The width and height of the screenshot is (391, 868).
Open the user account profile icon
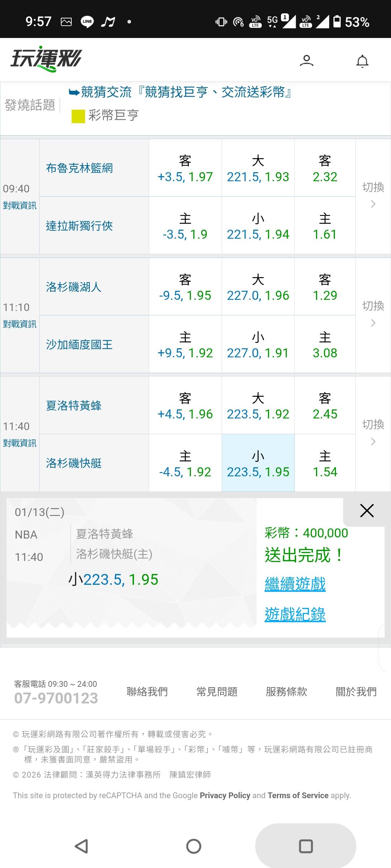pyautogui.click(x=306, y=60)
